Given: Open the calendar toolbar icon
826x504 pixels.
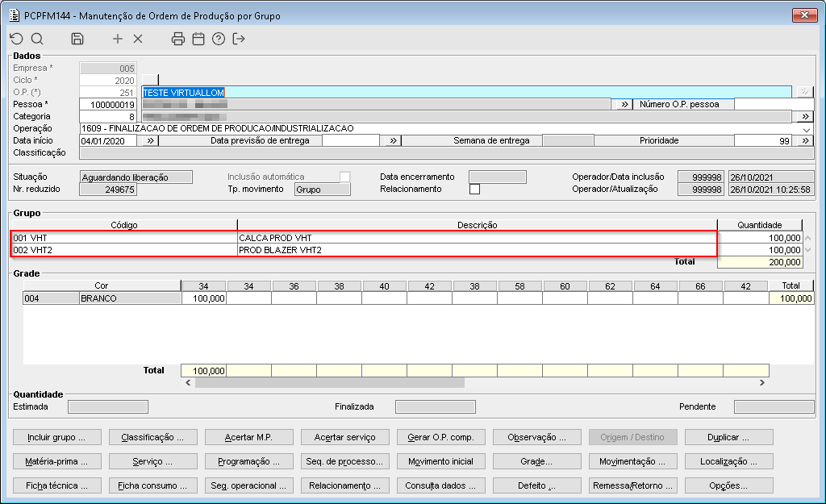Looking at the screenshot, I should coord(198,39).
